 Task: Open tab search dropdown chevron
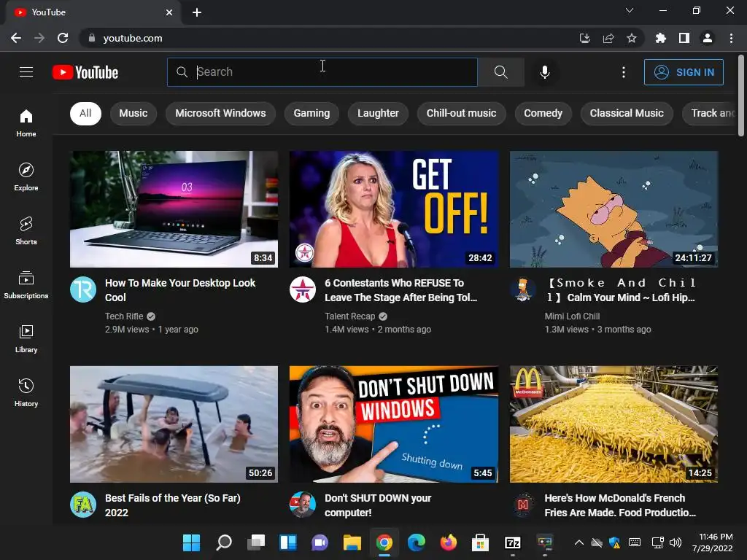pyautogui.click(x=630, y=10)
